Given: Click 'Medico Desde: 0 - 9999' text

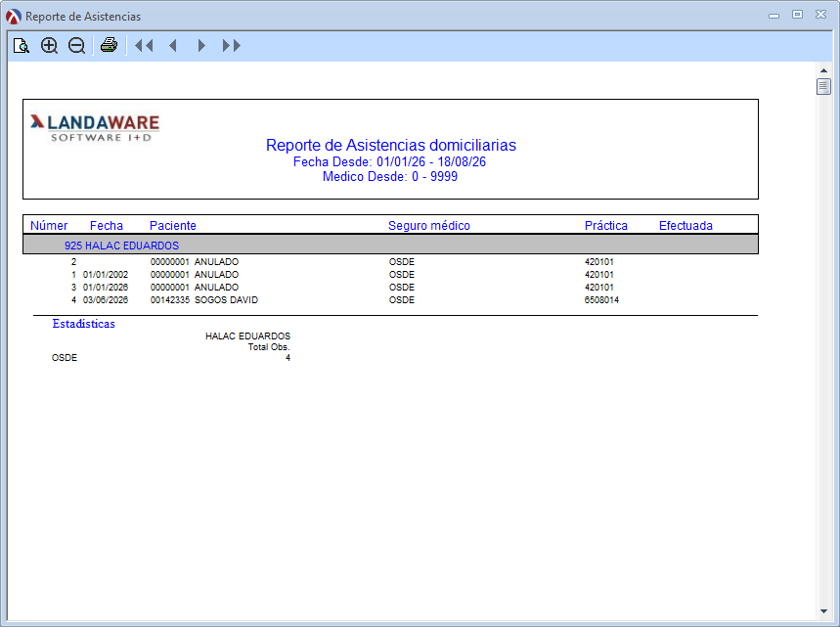Looking at the screenshot, I should (390, 177).
